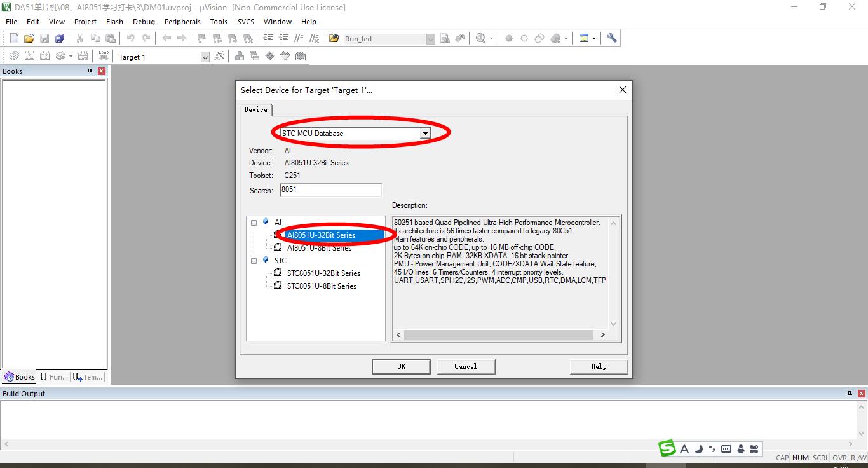868x468 pixels.
Task: Click the Window layout icon
Action: [584, 38]
